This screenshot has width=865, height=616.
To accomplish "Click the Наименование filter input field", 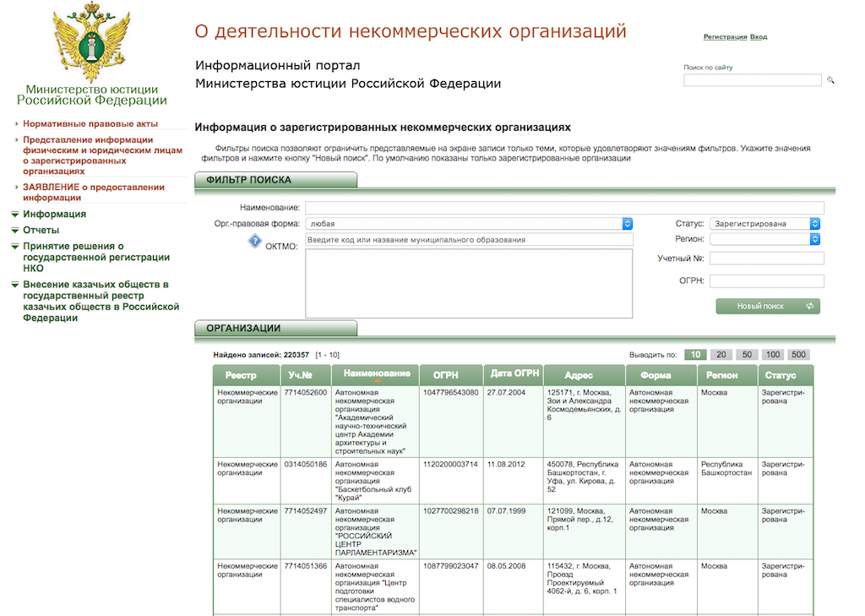I will tap(564, 208).
